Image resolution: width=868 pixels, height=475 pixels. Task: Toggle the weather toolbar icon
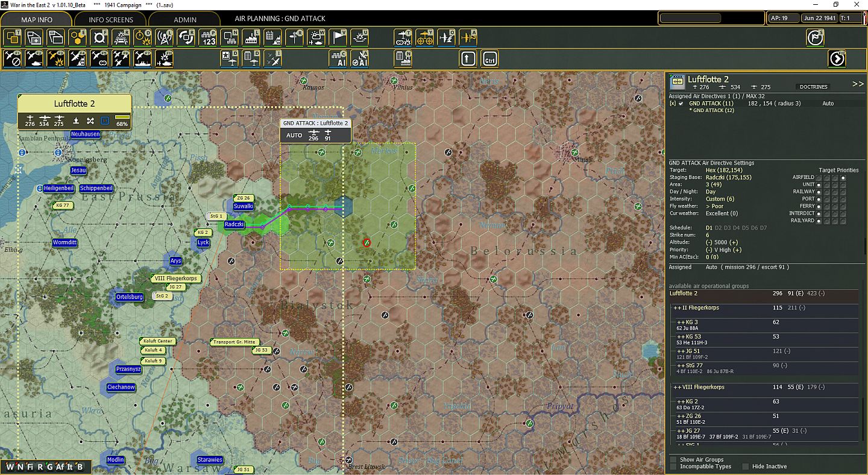point(316,37)
